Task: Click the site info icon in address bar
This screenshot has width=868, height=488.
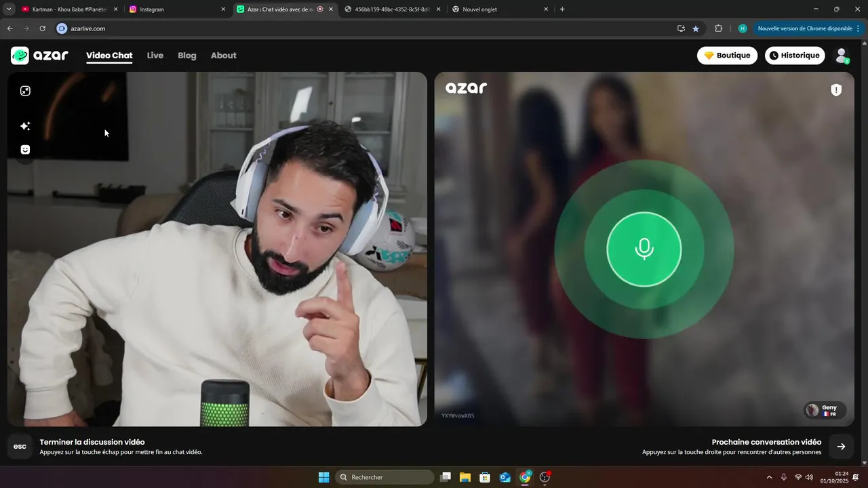Action: (62, 28)
